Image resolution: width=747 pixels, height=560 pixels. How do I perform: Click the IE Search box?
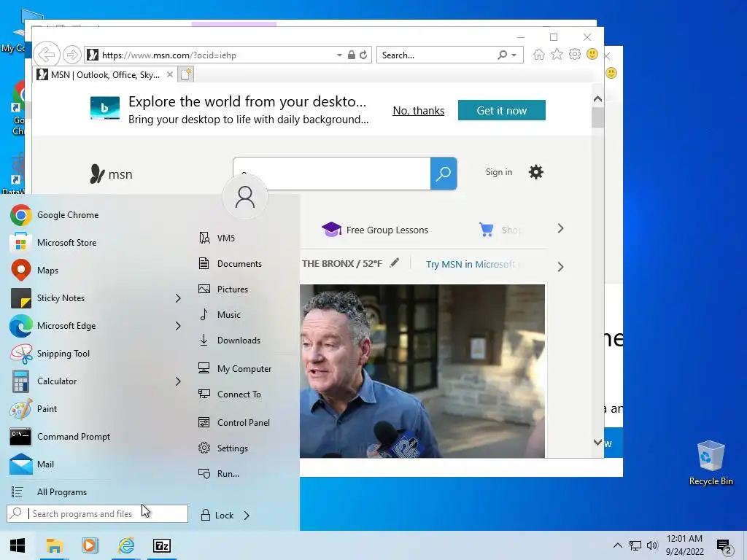[x=438, y=55]
